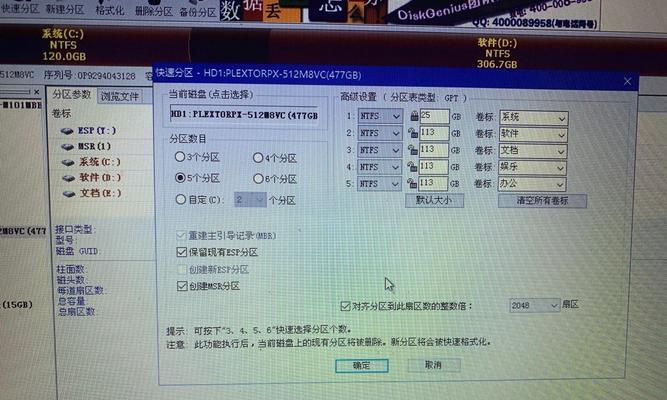Image resolution: width=667 pixels, height=400 pixels.
Task: Toggle the lock icon for partition 5 size
Action: coord(411,183)
